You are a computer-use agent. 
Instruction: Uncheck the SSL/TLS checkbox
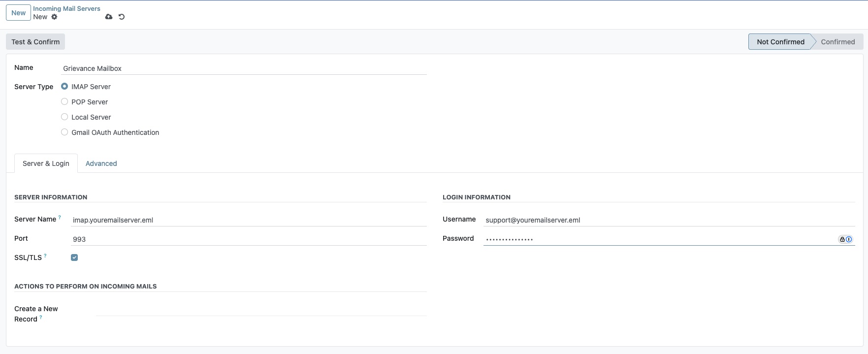(74, 257)
